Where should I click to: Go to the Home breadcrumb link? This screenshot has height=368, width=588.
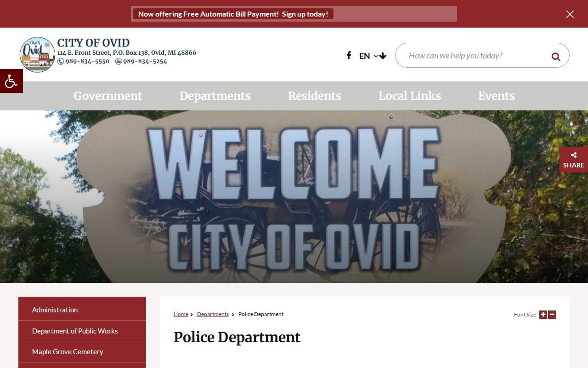[x=181, y=314]
